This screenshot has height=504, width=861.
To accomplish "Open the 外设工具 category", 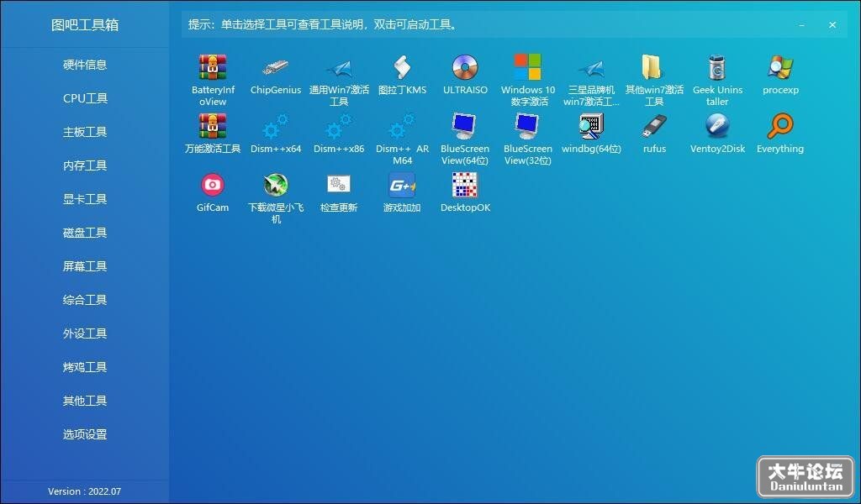I will (85, 333).
